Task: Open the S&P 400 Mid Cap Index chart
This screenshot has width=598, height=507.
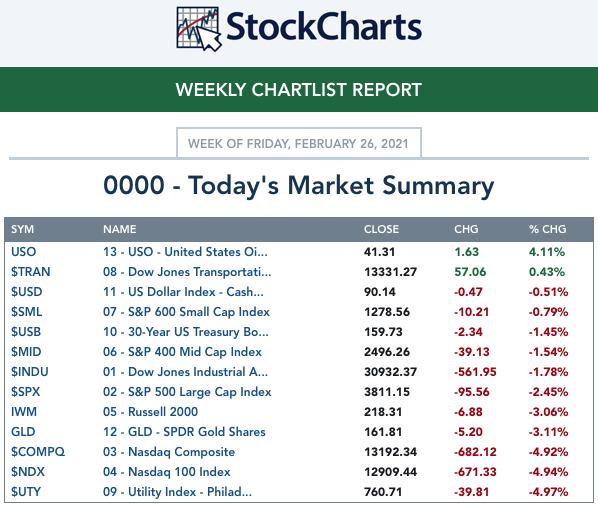Action: (182, 352)
